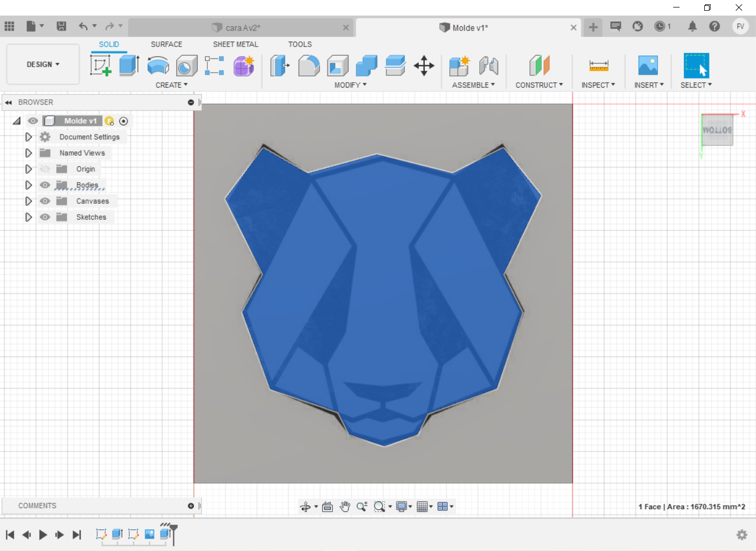Activate the Select tool icon
This screenshot has width=756, height=551.
tap(696, 66)
